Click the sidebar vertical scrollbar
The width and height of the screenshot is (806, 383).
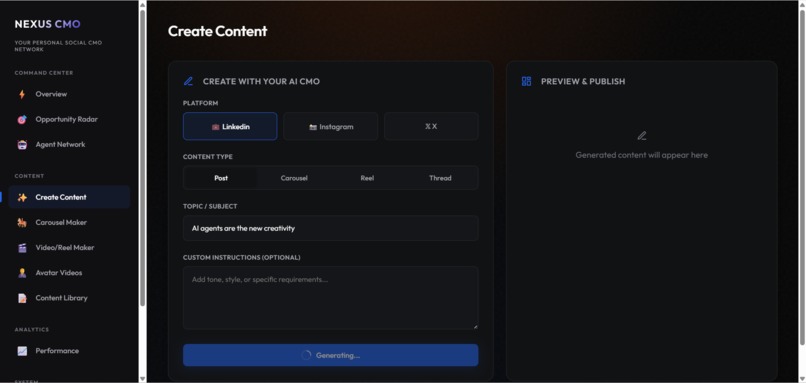pyautogui.click(x=142, y=158)
